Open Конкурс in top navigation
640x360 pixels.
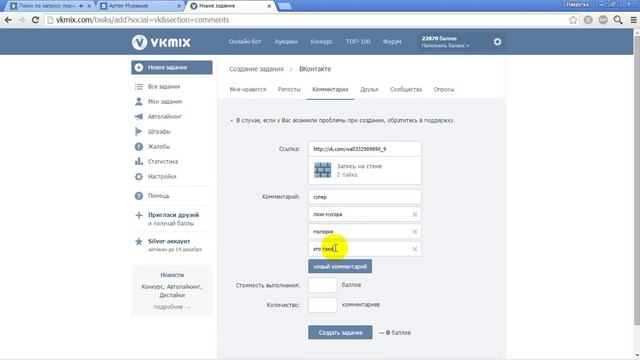coord(321,42)
